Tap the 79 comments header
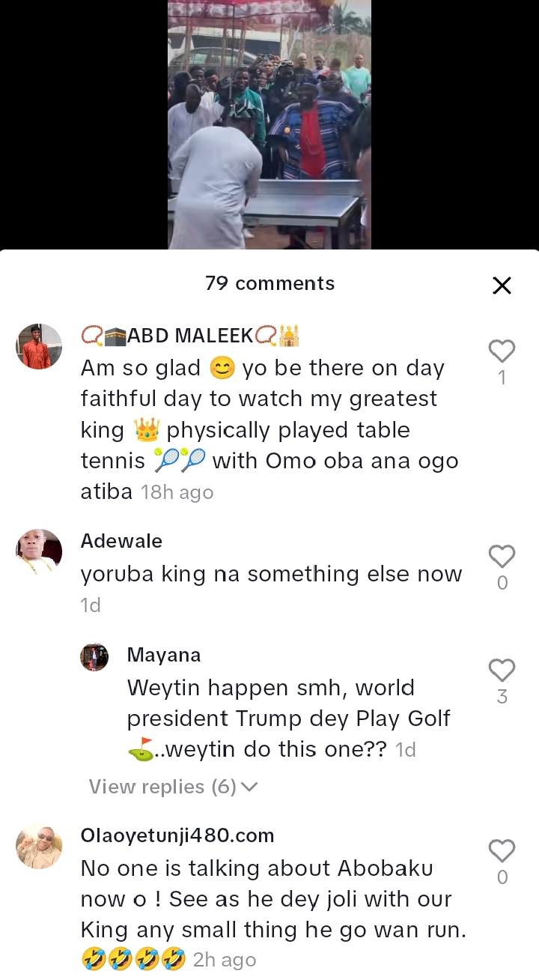Screen dimensions: 539x980 coord(269,283)
